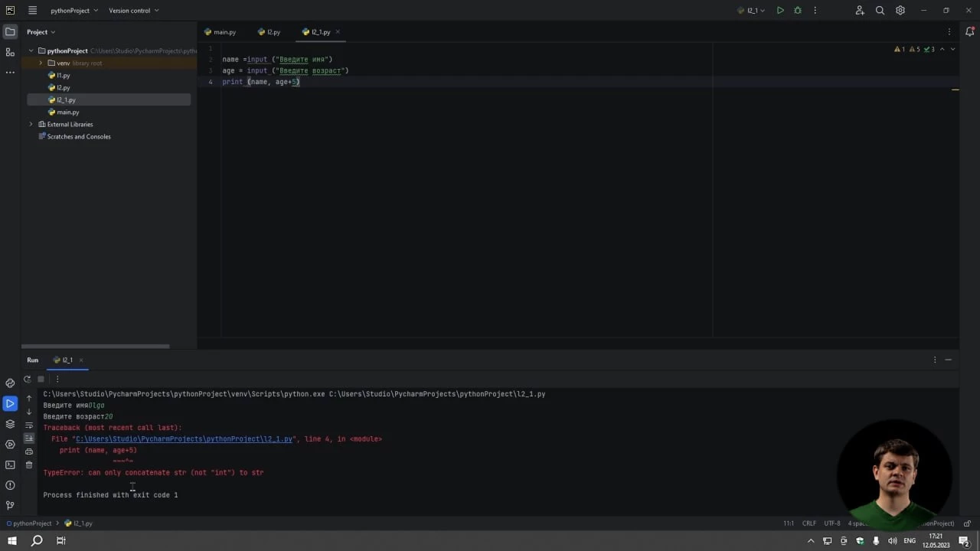Open Search Everywhere magnifier

coord(880,10)
